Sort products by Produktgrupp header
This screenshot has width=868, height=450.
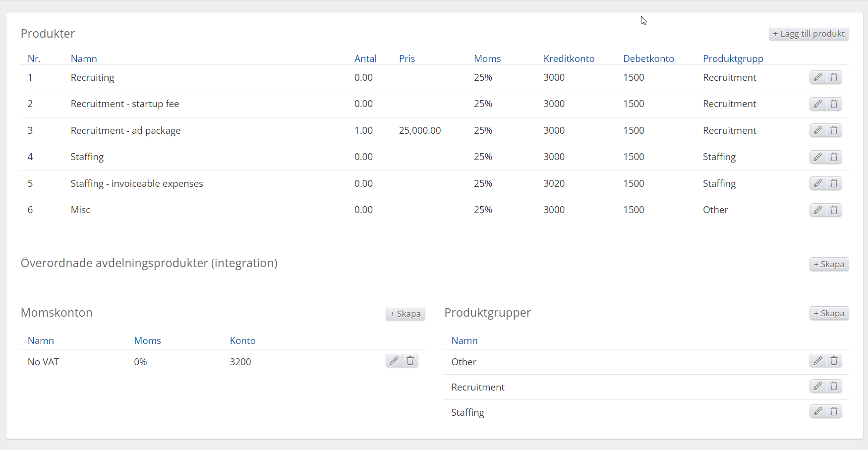pos(733,58)
